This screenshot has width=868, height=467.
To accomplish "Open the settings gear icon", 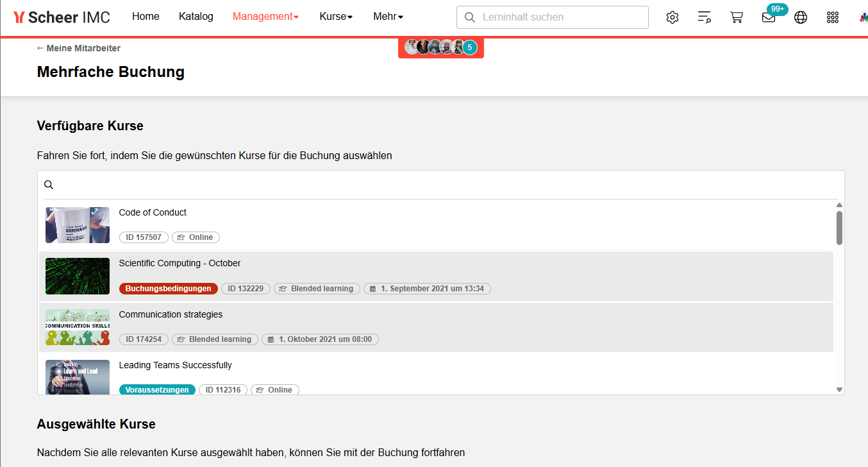I will pyautogui.click(x=672, y=17).
